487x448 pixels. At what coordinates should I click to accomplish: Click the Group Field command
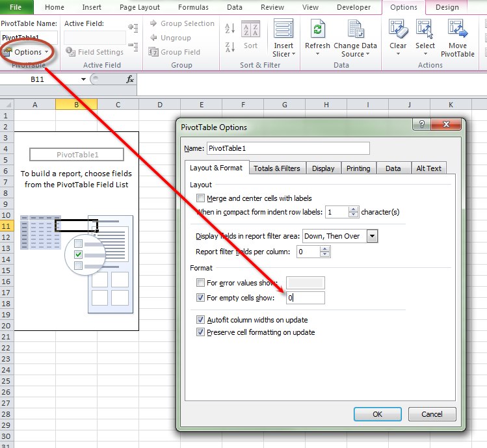pyautogui.click(x=174, y=52)
